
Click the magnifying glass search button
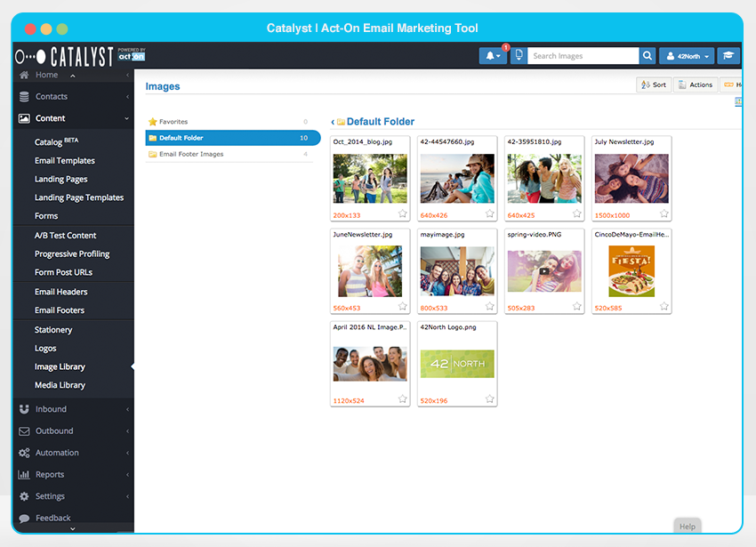click(647, 56)
